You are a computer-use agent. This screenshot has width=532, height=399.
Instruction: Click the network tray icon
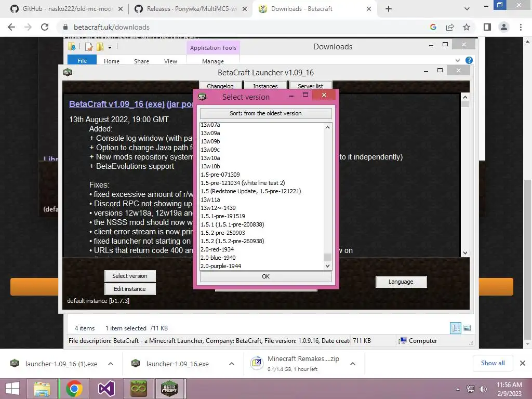[x=471, y=389]
